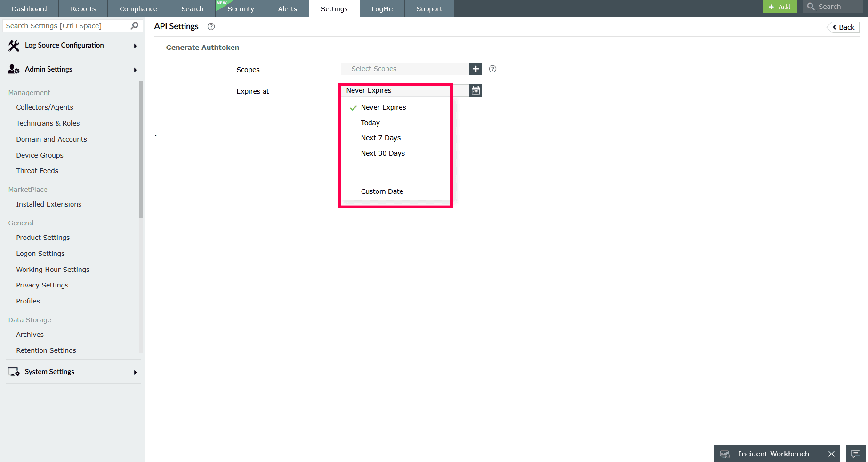Choose Next 30 Days expiry option
This screenshot has height=462, width=868.
tap(383, 153)
